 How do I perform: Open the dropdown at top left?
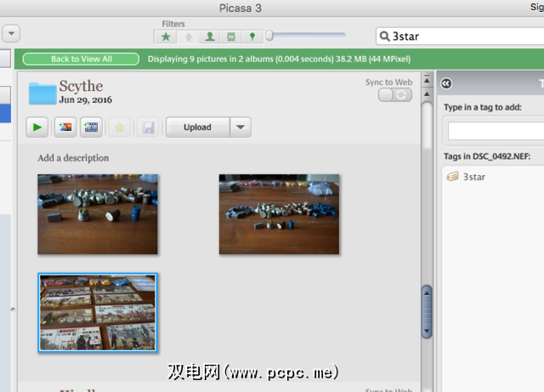(x=11, y=34)
